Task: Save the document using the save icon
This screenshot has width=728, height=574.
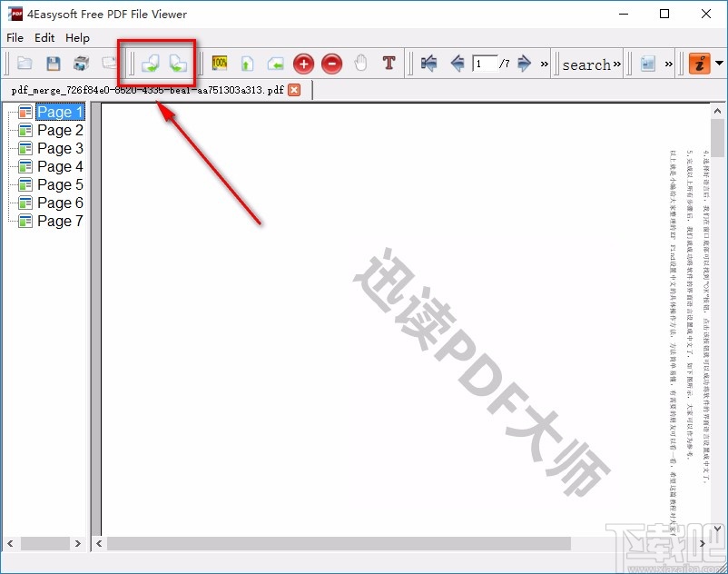Action: 52,64
